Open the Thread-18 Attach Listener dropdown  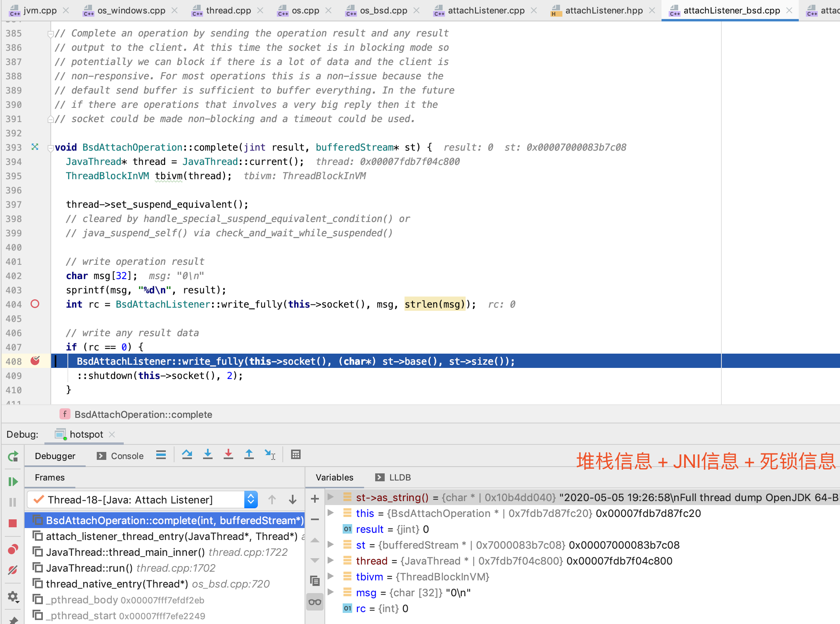pos(251,500)
